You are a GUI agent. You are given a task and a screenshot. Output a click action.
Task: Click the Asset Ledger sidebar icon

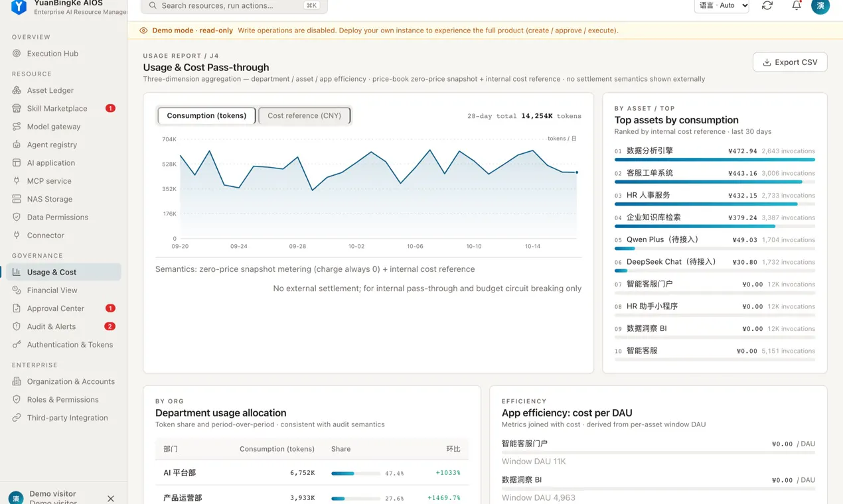click(17, 90)
